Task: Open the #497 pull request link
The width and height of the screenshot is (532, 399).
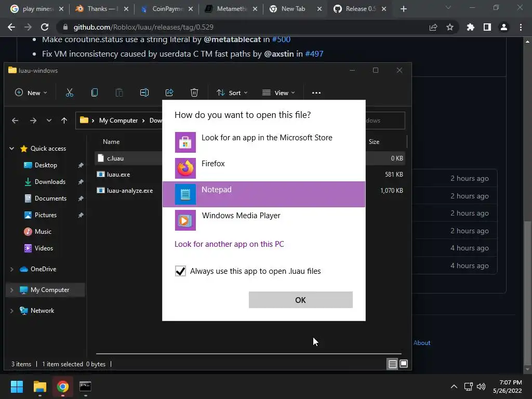Action: [x=314, y=54]
